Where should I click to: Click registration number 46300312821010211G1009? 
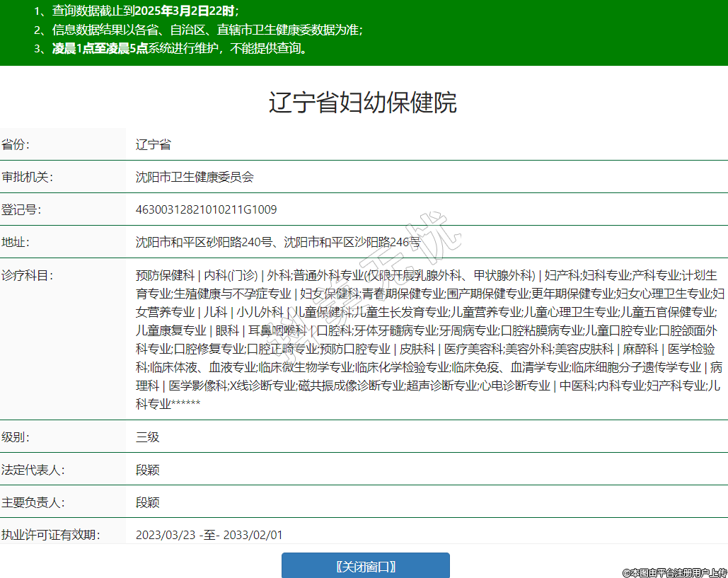[x=206, y=209]
